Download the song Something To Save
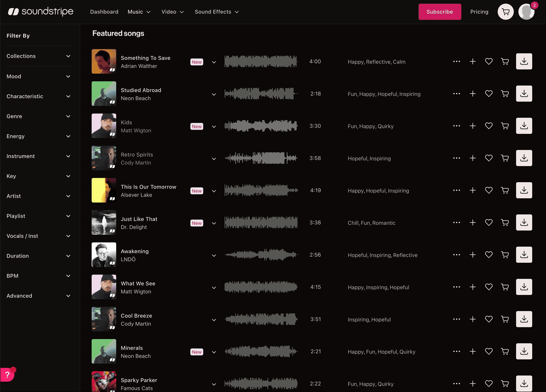Viewport: 546px width, 392px height. pyautogui.click(x=524, y=61)
